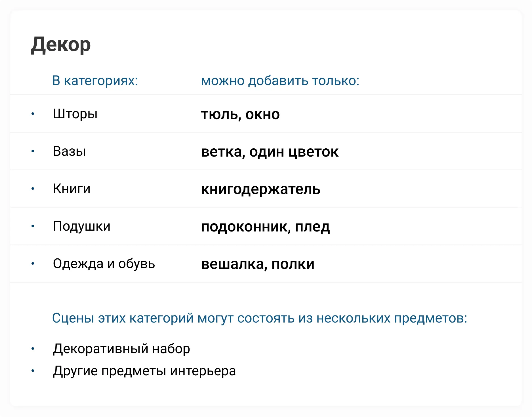
Task: Select the "Одежда и обувь" category label
Action: pos(104,264)
